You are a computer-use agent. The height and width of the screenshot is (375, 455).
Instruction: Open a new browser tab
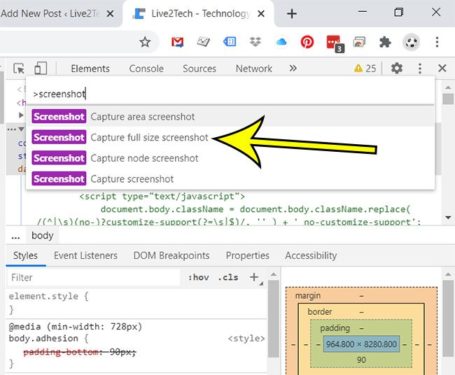click(292, 14)
